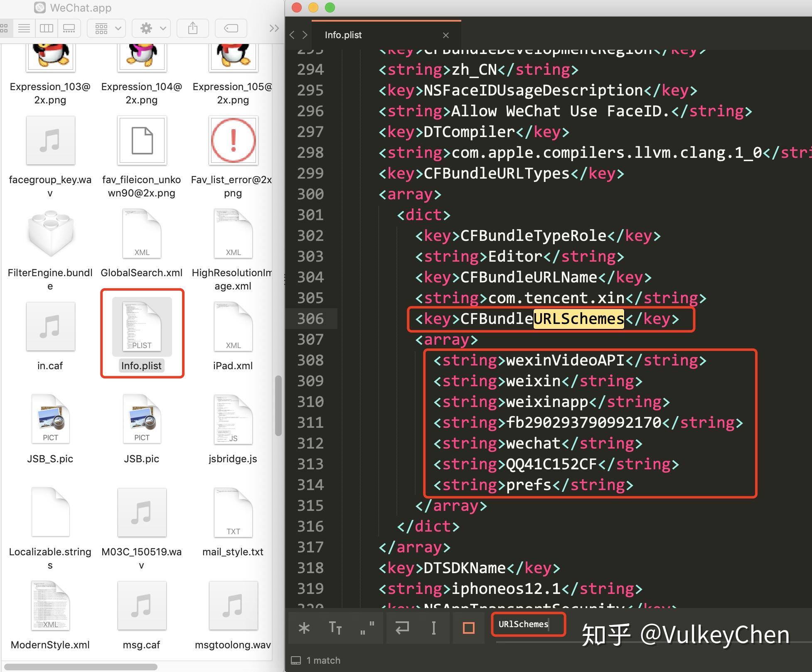Click 'prefs' string on line 314
Image resolution: width=812 pixels, height=672 pixels.
(x=529, y=485)
